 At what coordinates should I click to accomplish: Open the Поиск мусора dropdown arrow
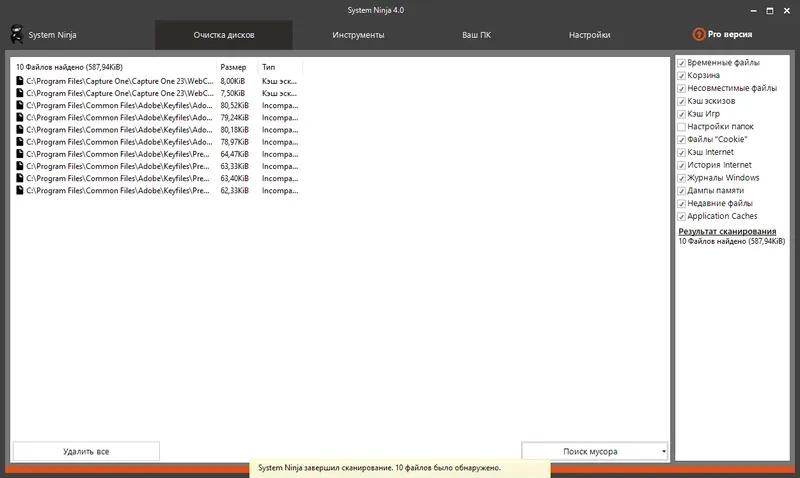coord(663,451)
